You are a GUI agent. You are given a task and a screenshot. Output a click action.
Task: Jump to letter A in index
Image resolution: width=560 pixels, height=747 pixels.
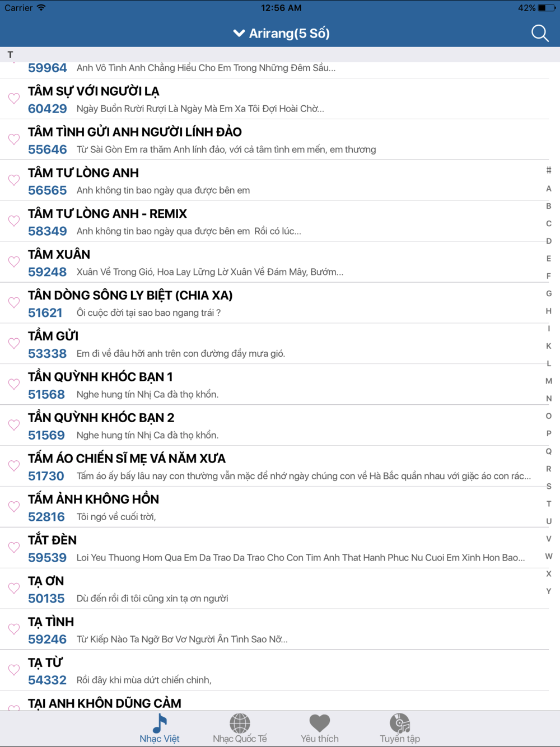(x=549, y=189)
